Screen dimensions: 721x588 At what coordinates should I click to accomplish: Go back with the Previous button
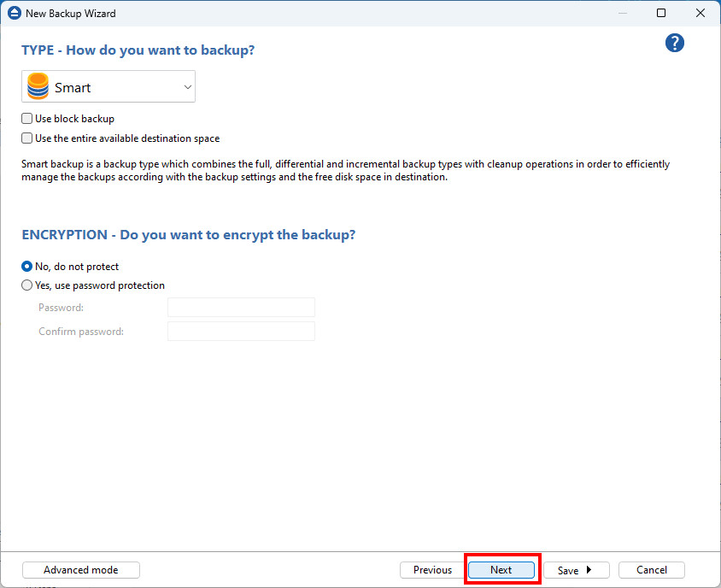pos(432,570)
